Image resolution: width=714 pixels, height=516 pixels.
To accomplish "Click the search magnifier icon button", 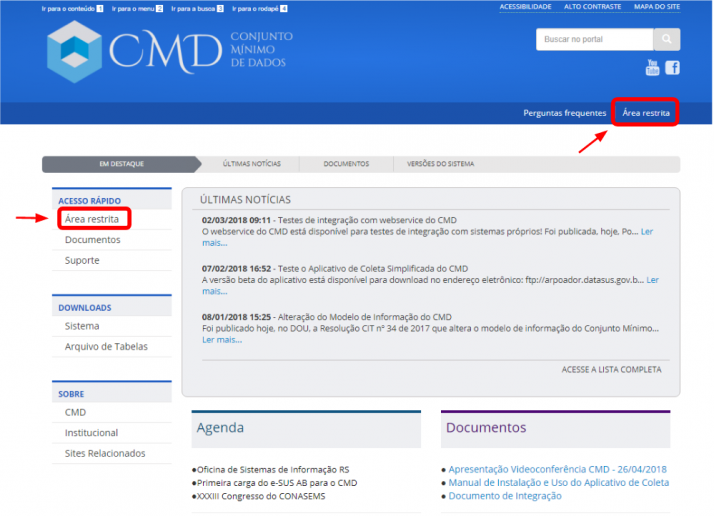I will point(666,40).
